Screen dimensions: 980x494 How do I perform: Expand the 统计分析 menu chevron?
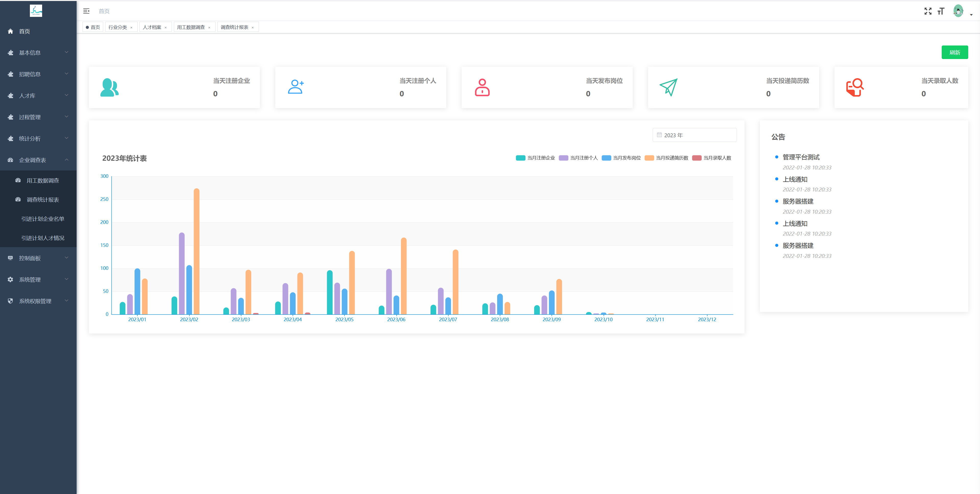coord(67,138)
